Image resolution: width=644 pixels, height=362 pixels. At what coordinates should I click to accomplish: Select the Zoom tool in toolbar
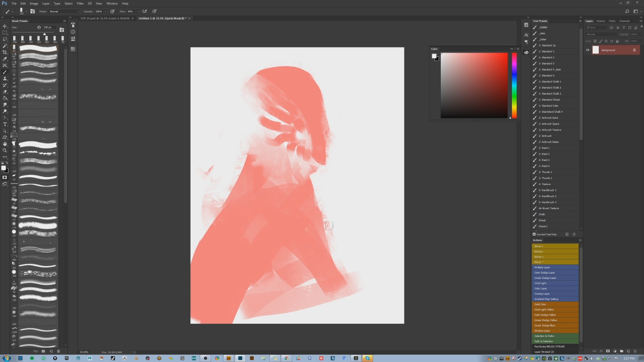[5, 150]
